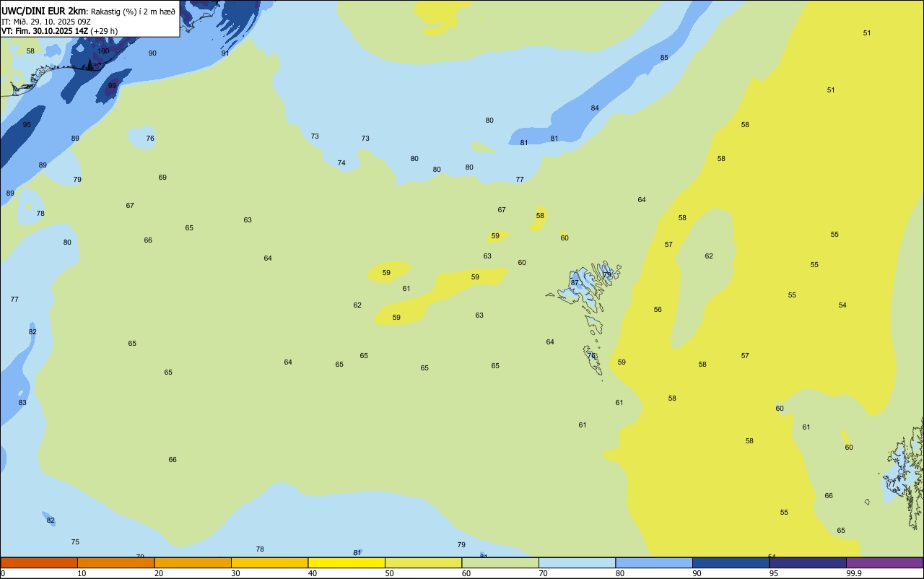The image size is (924, 579).
Task: Click the 10–20 orange legend swatch
Action: [115, 562]
